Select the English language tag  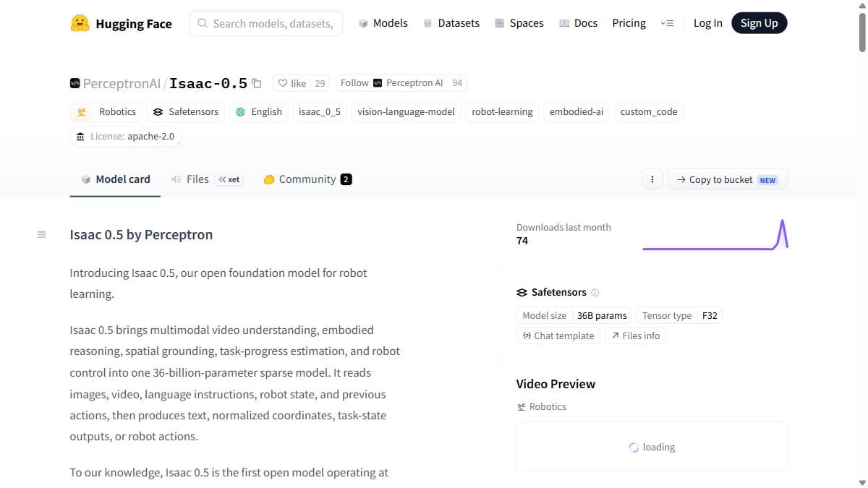(258, 112)
